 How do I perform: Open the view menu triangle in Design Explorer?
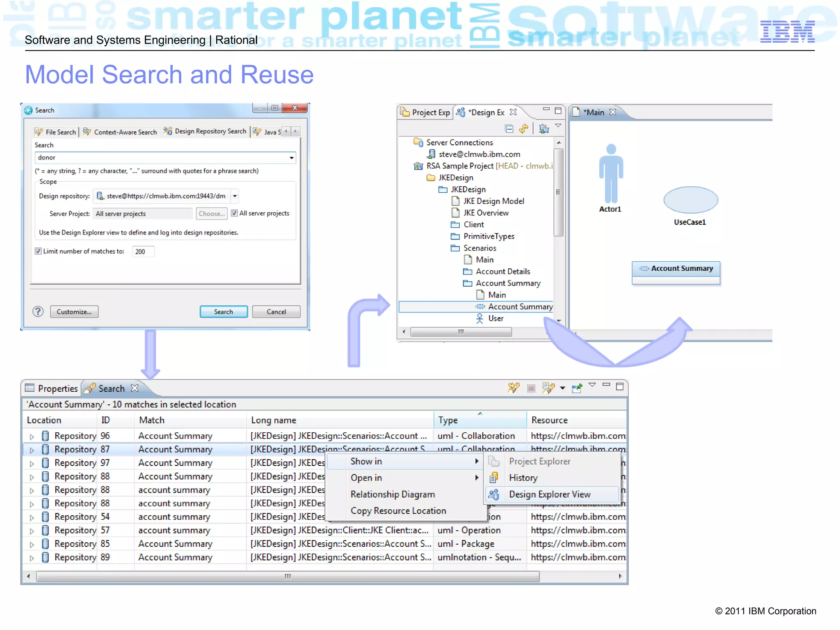(558, 126)
